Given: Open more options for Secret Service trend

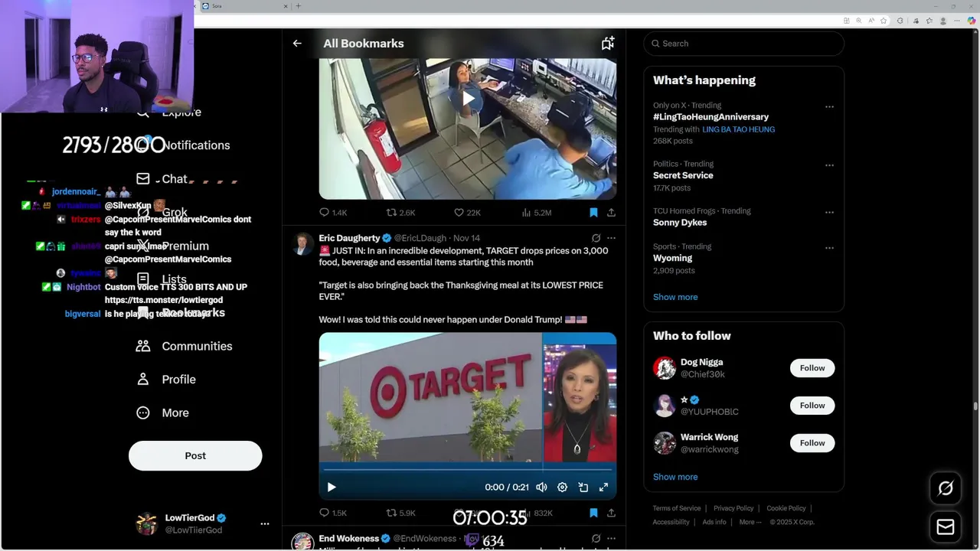Looking at the screenshot, I should click(829, 165).
